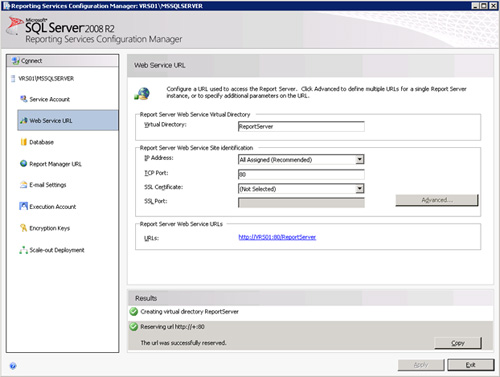500x377 pixels.
Task: Open Scale-out Deployment icon
Action: click(23, 250)
